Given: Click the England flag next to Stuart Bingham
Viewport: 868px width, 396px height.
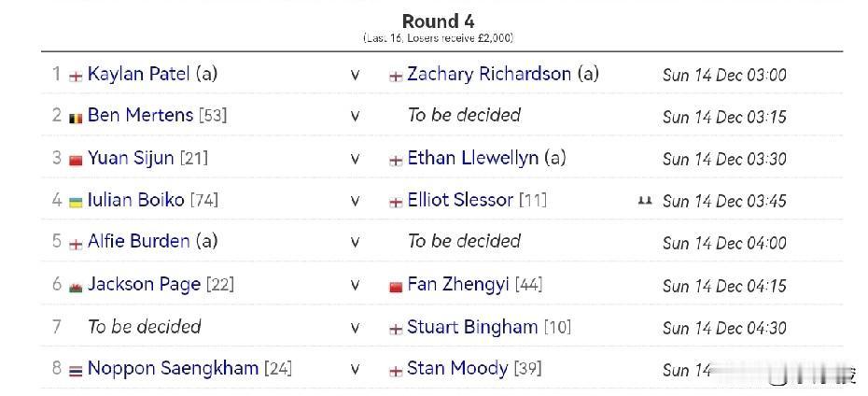Looking at the screenshot, I should (396, 329).
